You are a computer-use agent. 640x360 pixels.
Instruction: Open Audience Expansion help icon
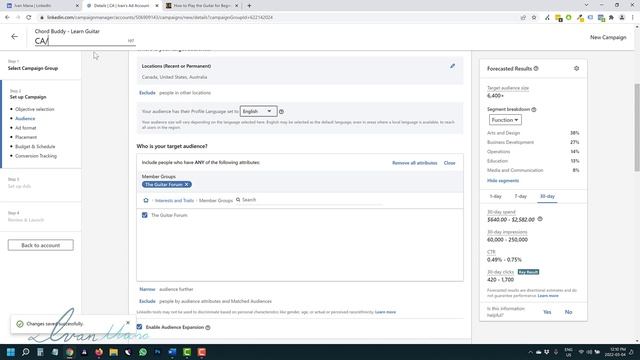(x=208, y=327)
